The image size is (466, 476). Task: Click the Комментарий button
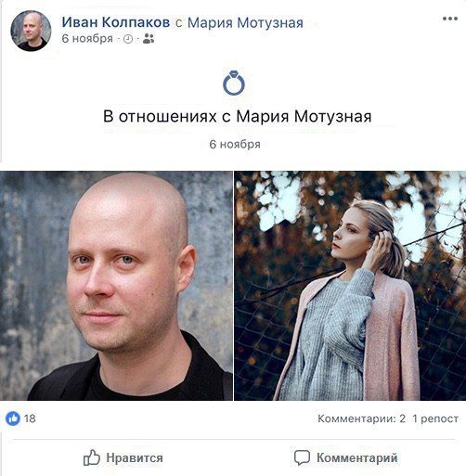coord(345,458)
